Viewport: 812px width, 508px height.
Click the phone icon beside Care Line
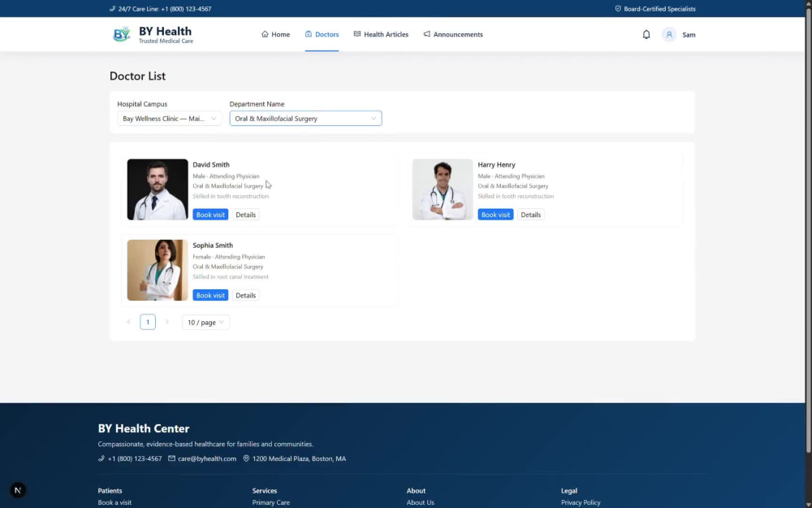click(112, 9)
